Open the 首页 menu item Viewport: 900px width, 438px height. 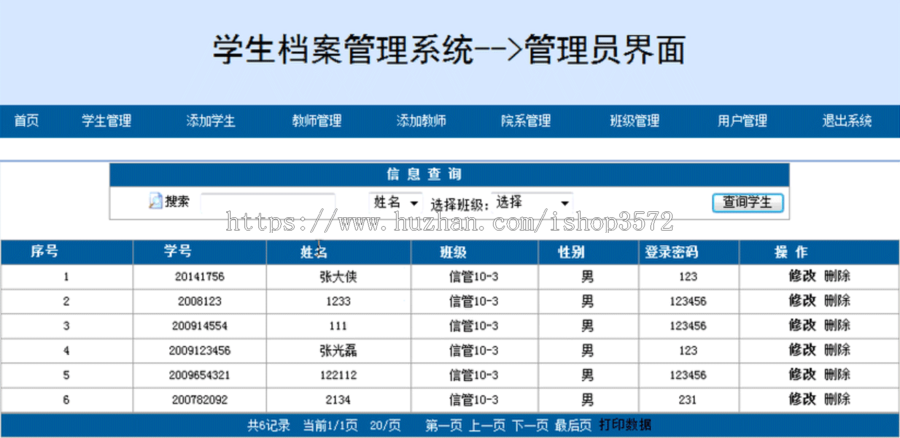26,121
